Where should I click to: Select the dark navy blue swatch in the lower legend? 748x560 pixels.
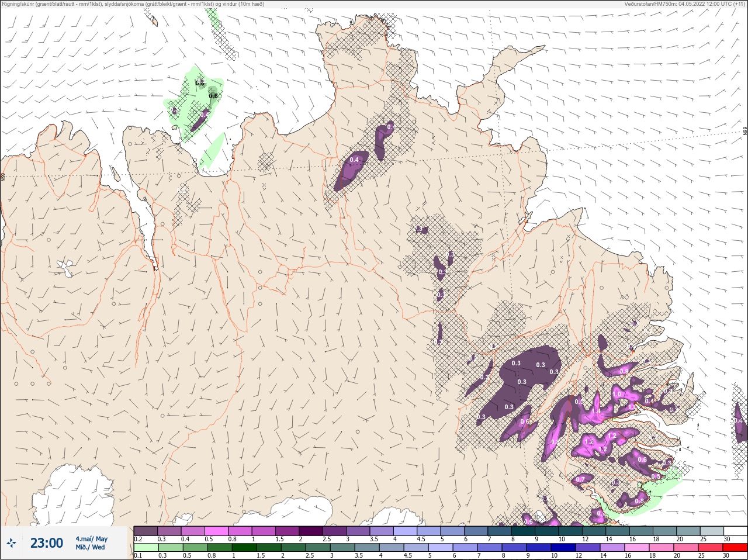tap(563, 547)
